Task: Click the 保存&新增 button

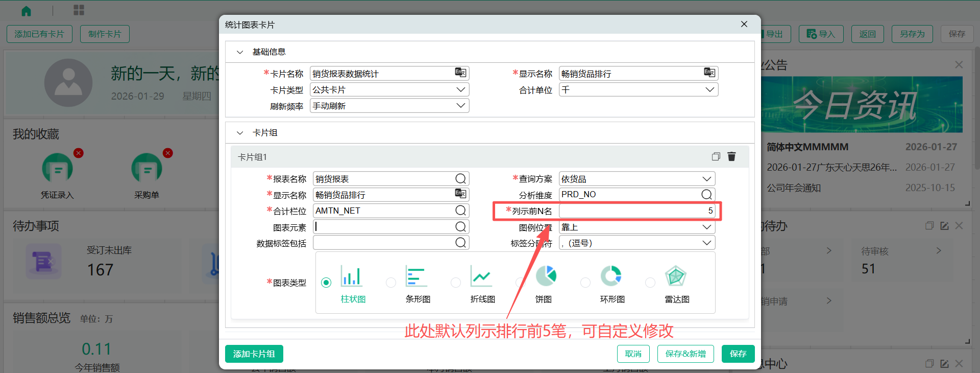Action: 685,354
